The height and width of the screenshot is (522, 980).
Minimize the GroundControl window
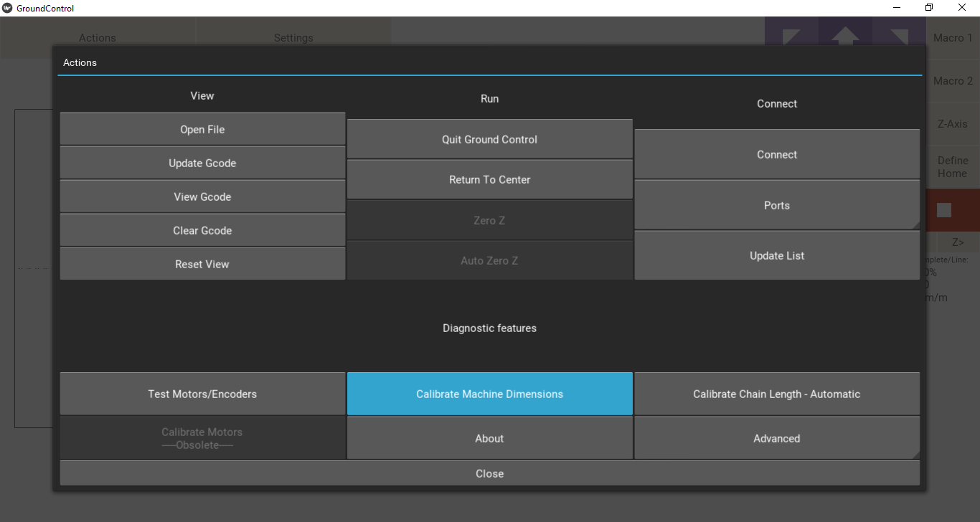pyautogui.click(x=897, y=8)
